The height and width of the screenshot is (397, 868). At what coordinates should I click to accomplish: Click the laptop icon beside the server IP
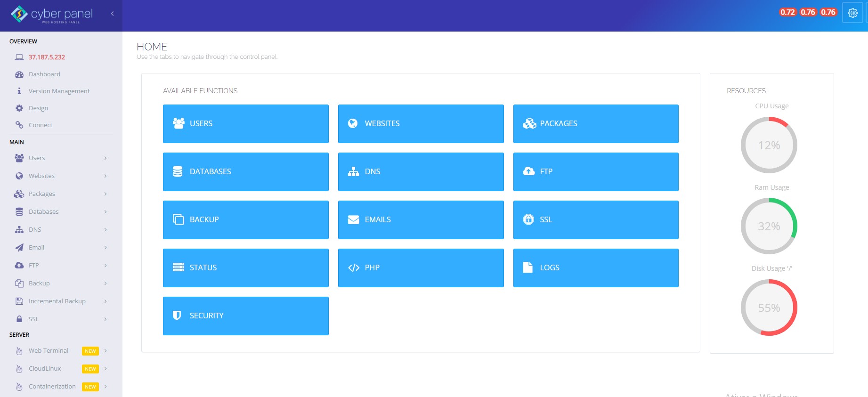(19, 57)
